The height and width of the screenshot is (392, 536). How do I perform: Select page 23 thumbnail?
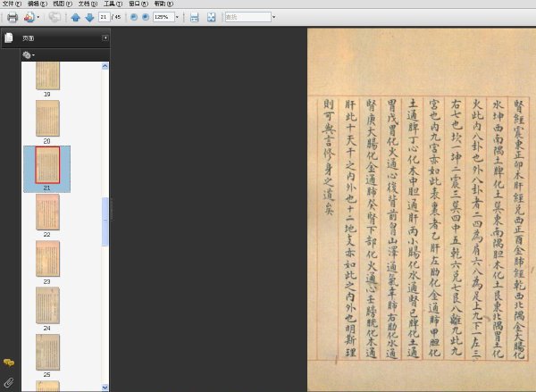[47, 259]
